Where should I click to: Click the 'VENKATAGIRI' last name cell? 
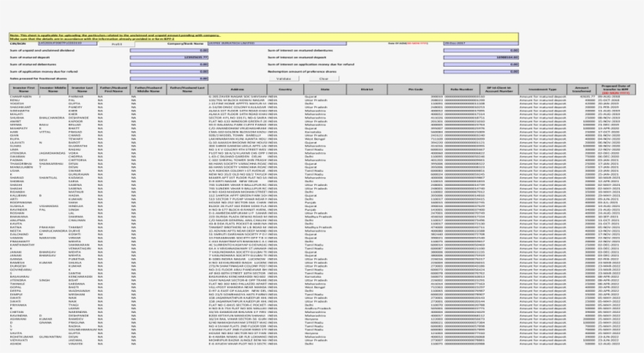click(x=79, y=249)
